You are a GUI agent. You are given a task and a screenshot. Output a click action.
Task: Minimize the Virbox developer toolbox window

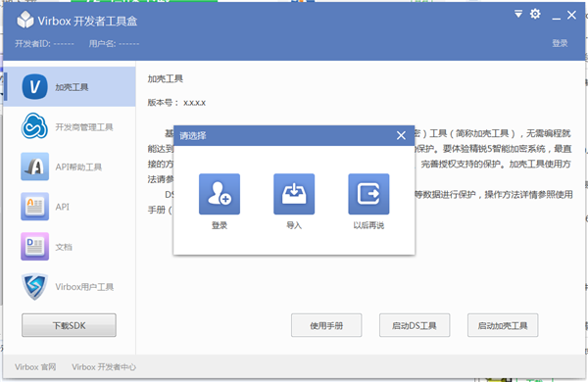point(556,19)
